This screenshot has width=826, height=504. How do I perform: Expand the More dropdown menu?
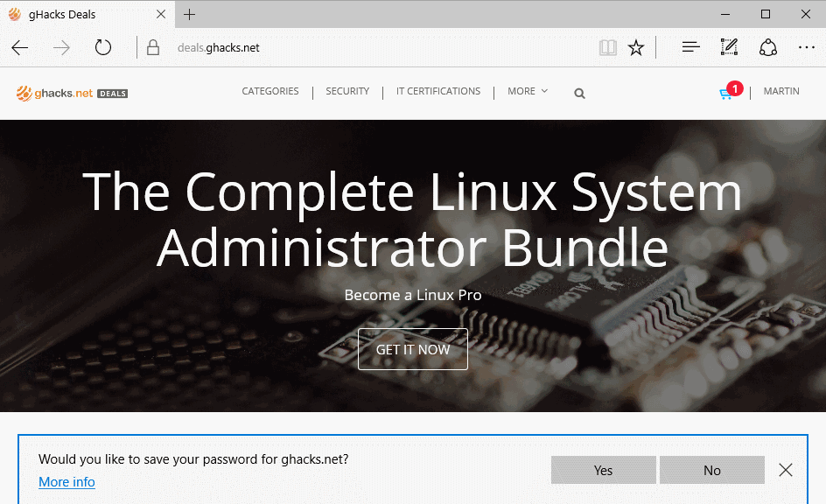tap(528, 91)
